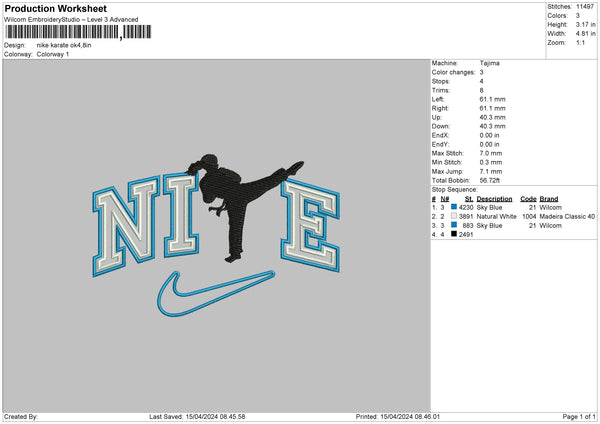Click the 'Brand' column header
Screen dimensions: 600x424
pos(549,199)
